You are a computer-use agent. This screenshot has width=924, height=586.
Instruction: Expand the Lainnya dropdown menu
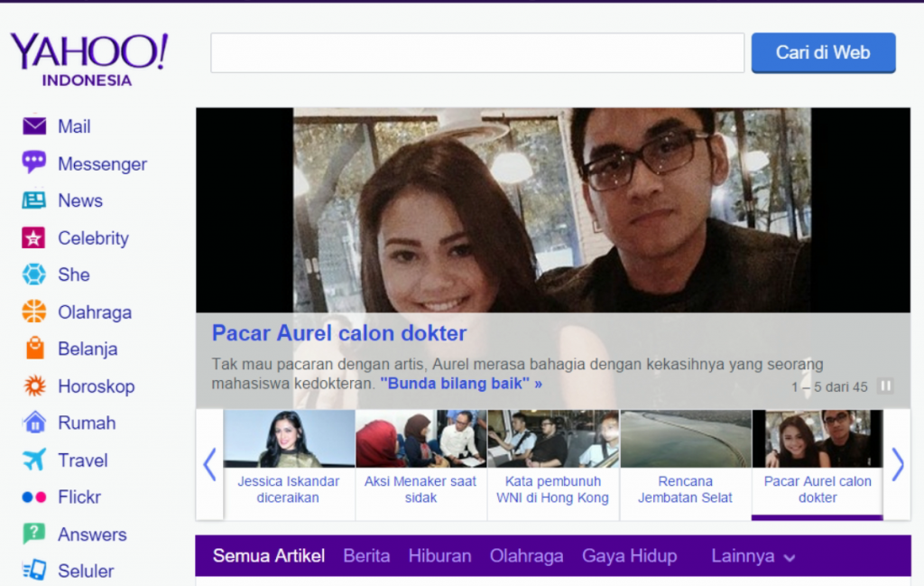[753, 556]
